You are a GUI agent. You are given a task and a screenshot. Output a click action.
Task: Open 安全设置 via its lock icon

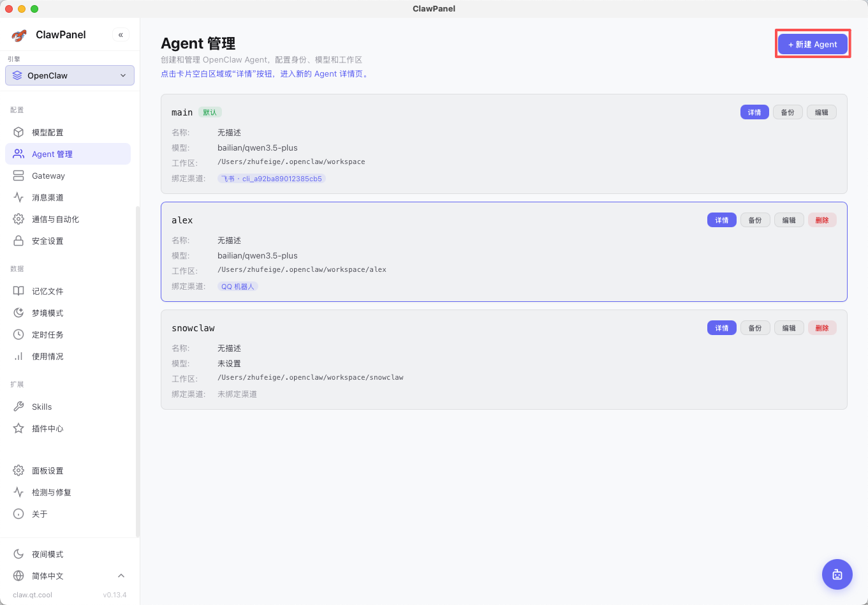18,241
